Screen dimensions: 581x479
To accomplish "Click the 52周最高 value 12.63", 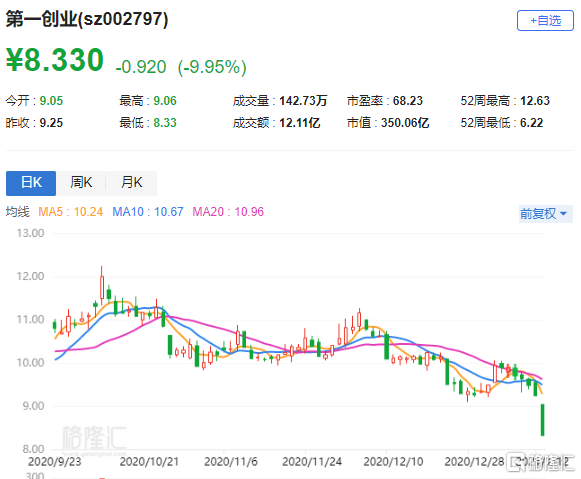I will [535, 101].
